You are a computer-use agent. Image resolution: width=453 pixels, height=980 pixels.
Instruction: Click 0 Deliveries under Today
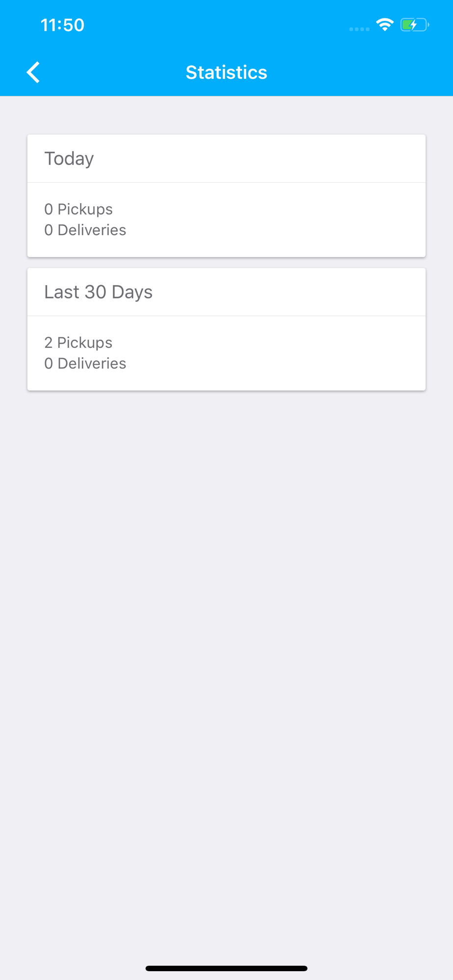click(85, 230)
